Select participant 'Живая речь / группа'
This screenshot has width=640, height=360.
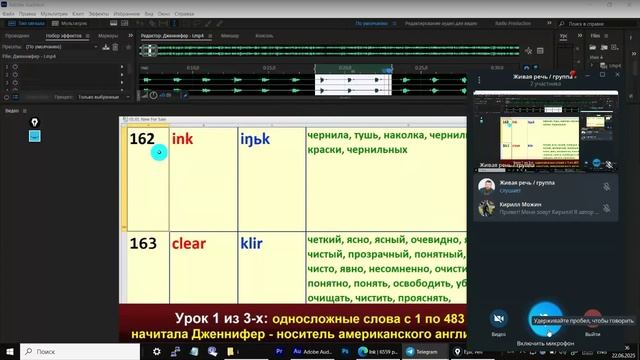(x=546, y=187)
